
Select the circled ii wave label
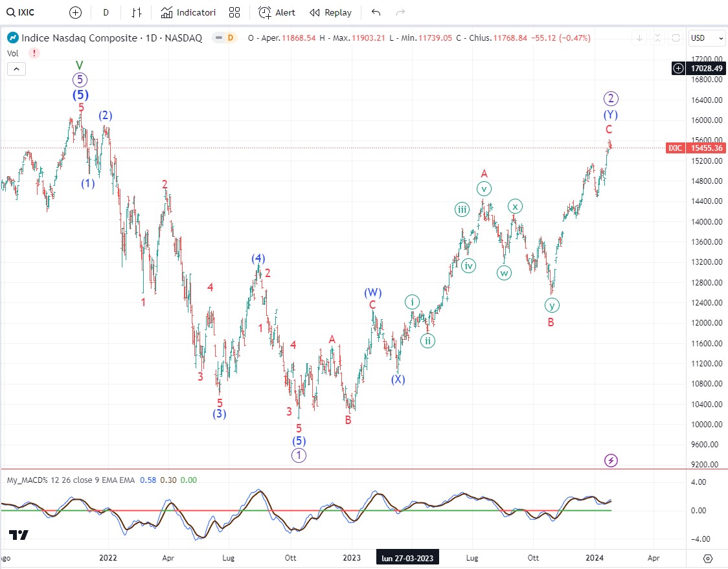pyautogui.click(x=427, y=341)
